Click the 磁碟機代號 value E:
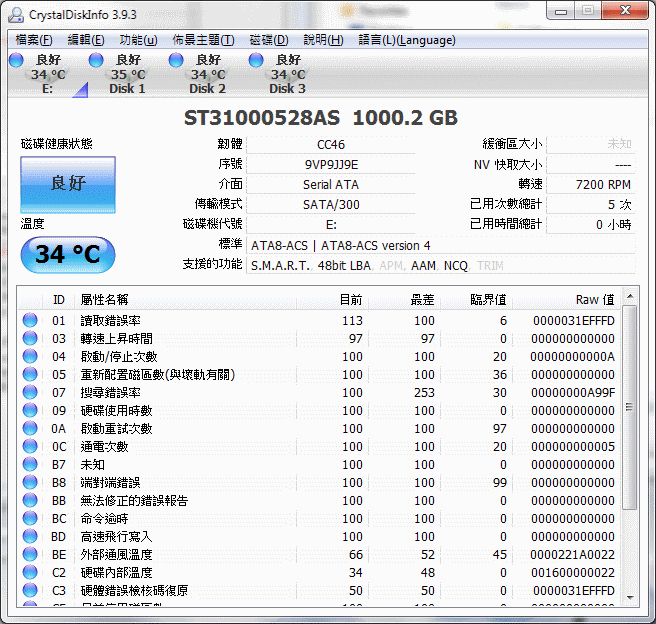Screen dimensions: 656x624 (x=331, y=225)
